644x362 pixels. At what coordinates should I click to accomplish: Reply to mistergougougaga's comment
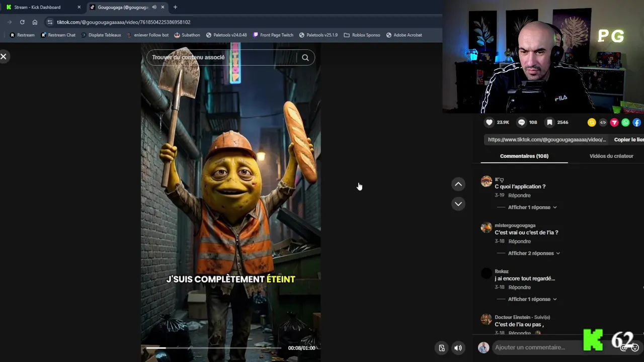[519, 241]
